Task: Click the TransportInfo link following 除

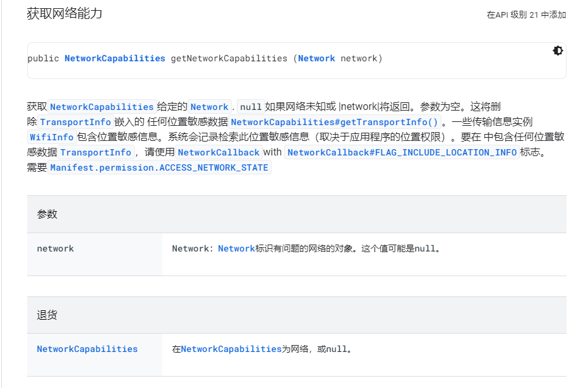Action: tap(76, 122)
